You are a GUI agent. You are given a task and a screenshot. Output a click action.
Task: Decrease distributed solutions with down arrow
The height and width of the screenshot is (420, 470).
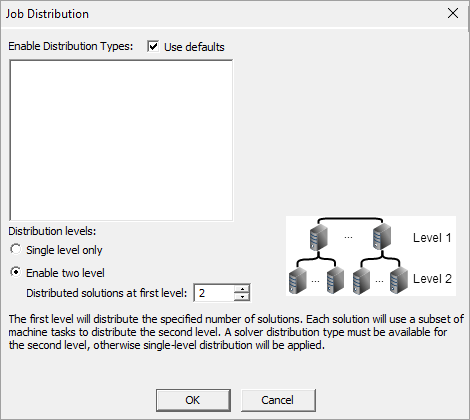click(242, 297)
